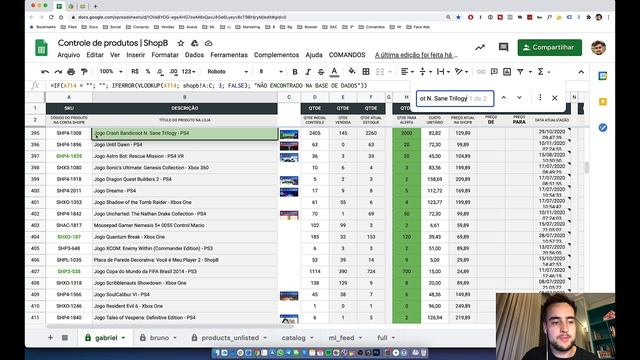This screenshot has width=640, height=360.
Task: Open zoom level dropdown 100%
Action: tap(111, 71)
